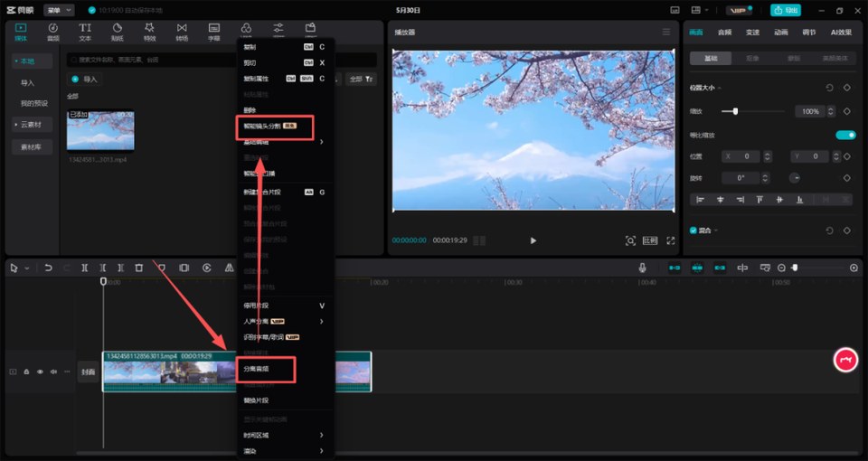
Task: Switch to the AI效果 tab
Action: click(x=841, y=33)
